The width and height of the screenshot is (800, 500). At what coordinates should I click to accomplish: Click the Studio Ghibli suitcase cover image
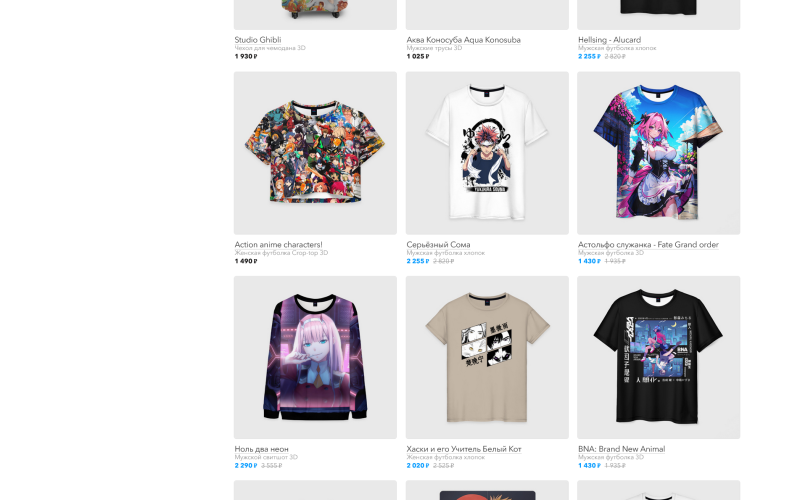click(x=315, y=14)
